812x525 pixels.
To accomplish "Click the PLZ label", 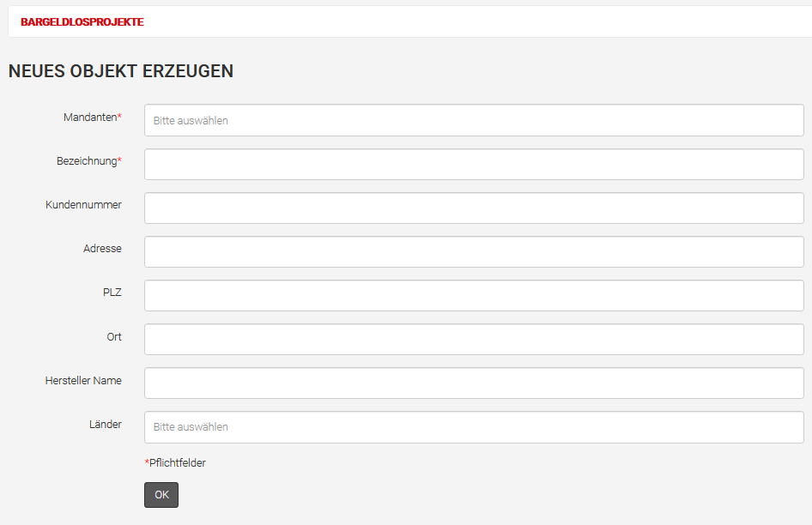I will click(x=112, y=293).
